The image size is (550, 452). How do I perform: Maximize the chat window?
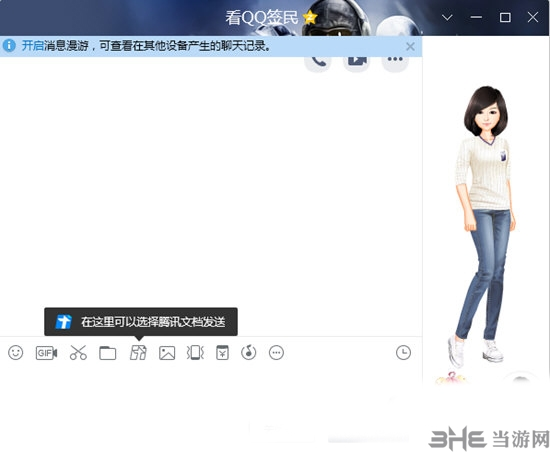(505, 17)
